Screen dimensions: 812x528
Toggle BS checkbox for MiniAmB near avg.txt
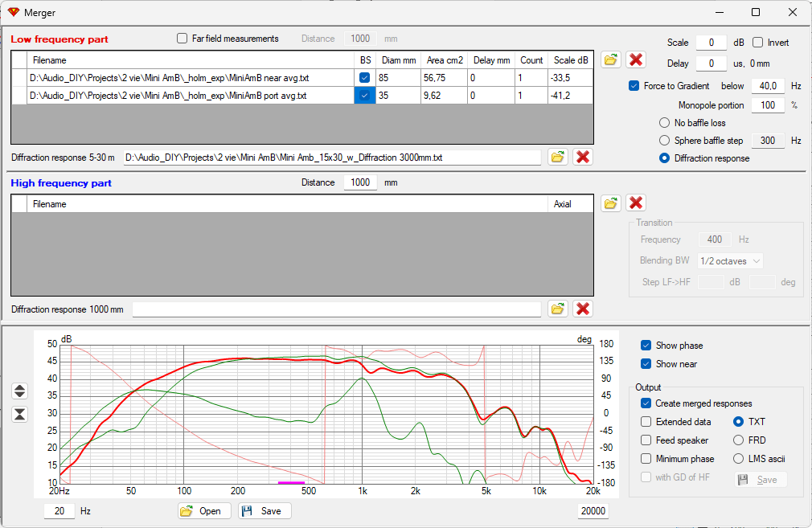pyautogui.click(x=364, y=78)
